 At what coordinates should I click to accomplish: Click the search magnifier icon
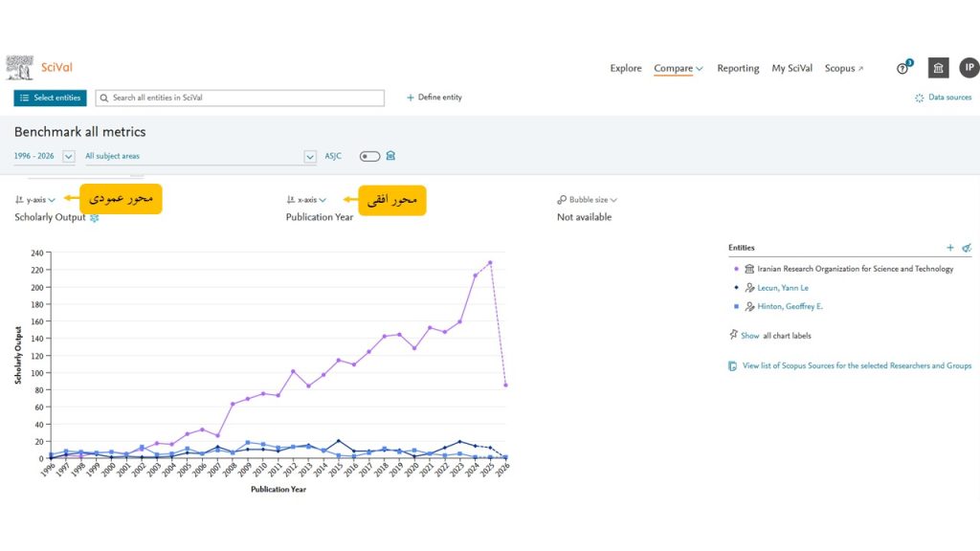[x=104, y=99]
